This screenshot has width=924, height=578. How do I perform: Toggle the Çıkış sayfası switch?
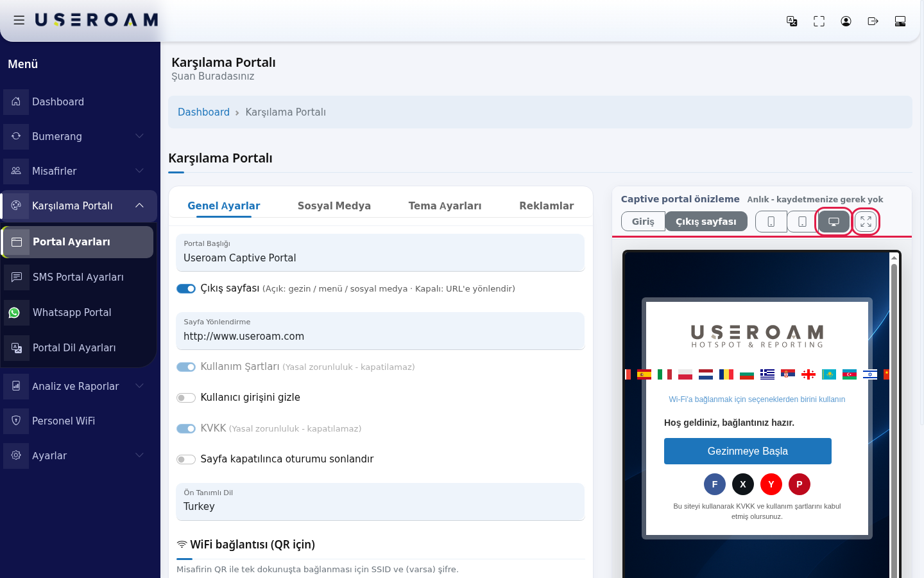click(186, 289)
